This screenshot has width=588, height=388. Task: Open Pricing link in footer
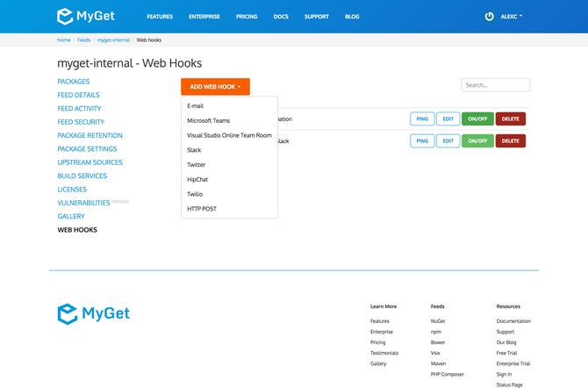pos(377,342)
